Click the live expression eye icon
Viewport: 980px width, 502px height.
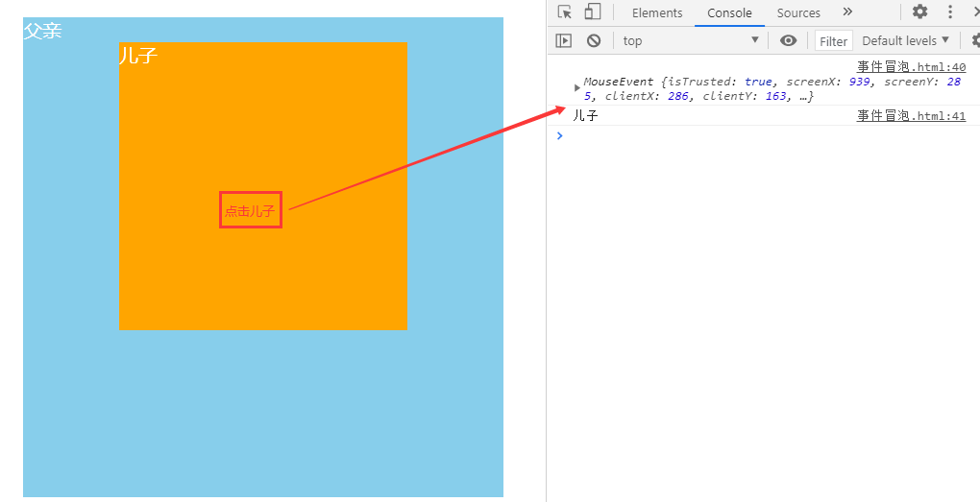789,40
